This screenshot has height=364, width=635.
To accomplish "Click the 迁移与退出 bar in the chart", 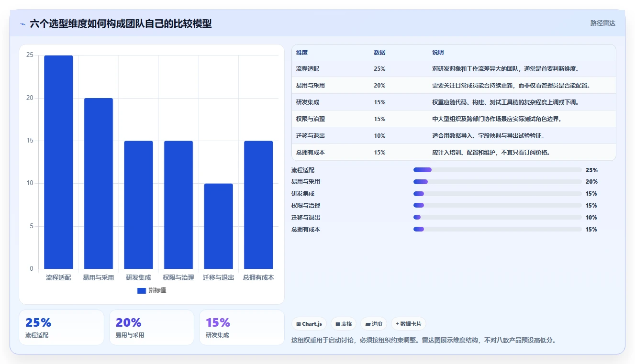I will click(x=218, y=226).
